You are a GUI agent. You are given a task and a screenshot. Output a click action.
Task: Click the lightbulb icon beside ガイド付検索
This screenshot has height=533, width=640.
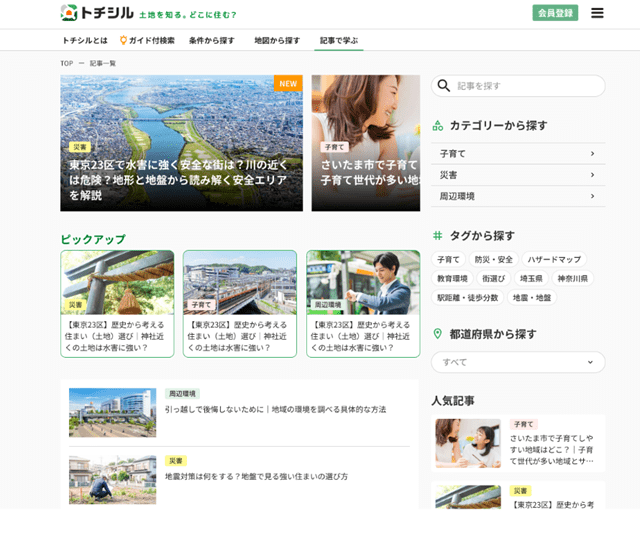[123, 41]
